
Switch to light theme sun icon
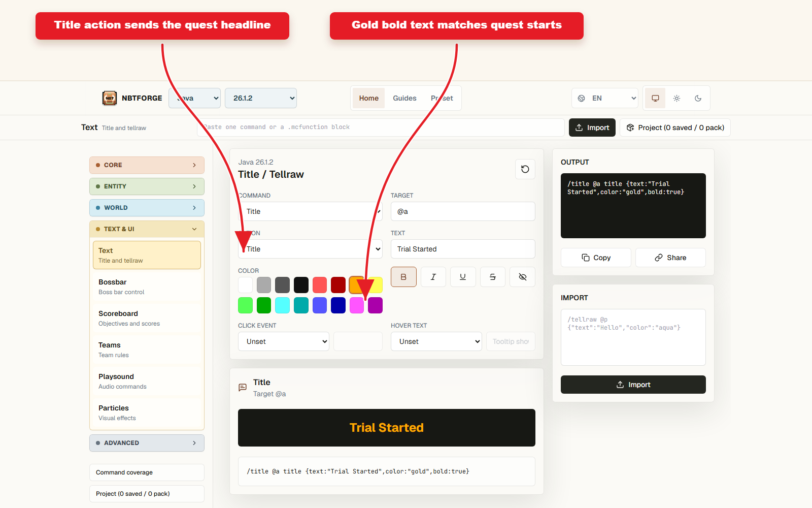tap(676, 98)
